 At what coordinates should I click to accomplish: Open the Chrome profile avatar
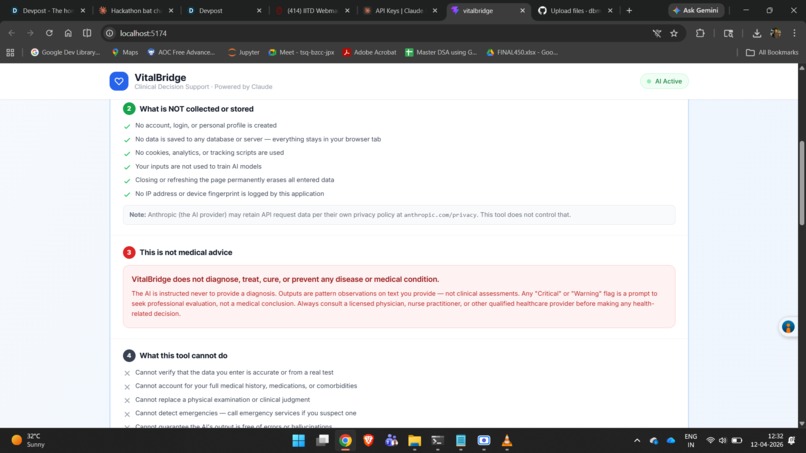[776, 33]
